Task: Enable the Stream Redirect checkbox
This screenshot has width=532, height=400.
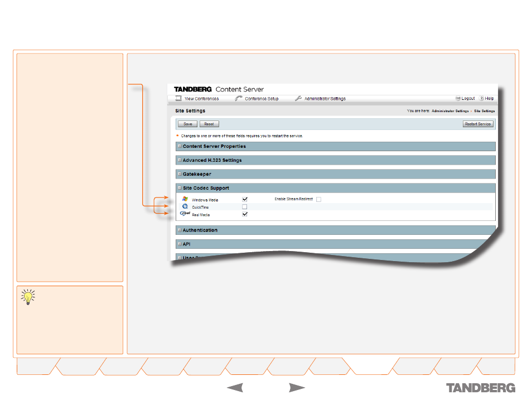Action: [x=318, y=199]
